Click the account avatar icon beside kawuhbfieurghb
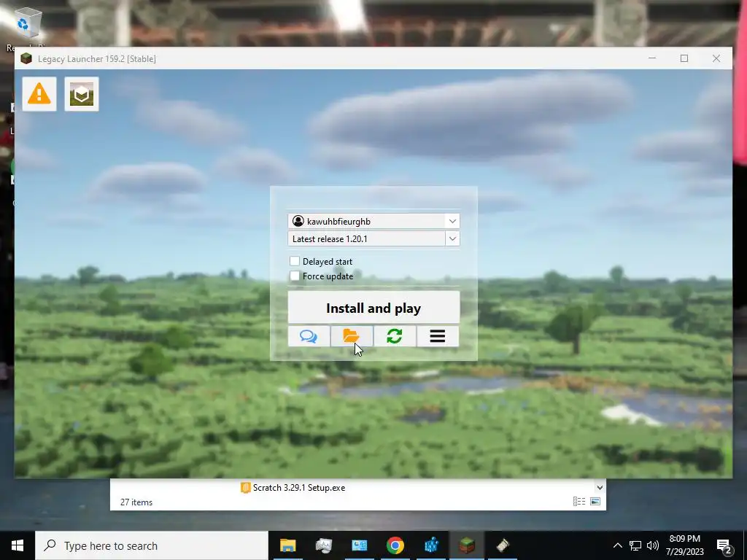This screenshot has height=560, width=747. click(x=298, y=221)
